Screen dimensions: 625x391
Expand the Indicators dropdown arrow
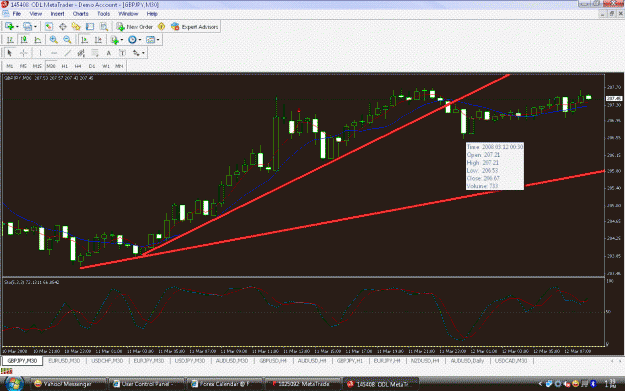click(x=122, y=40)
